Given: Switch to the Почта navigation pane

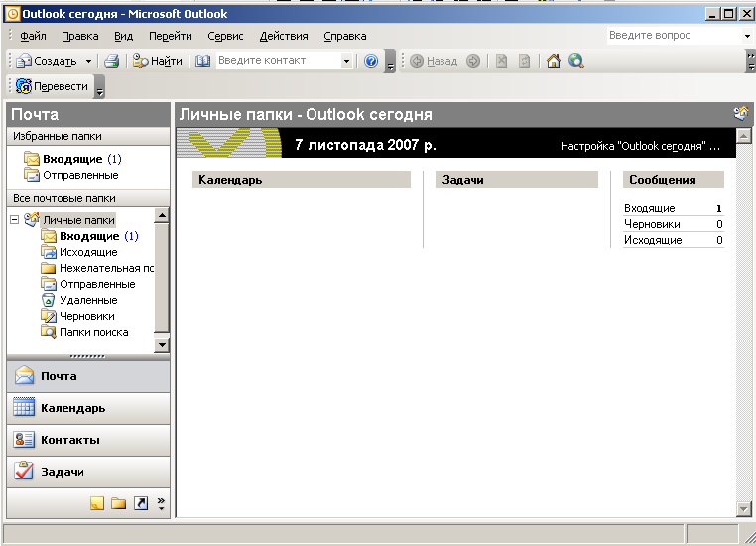Looking at the screenshot, I should 88,376.
